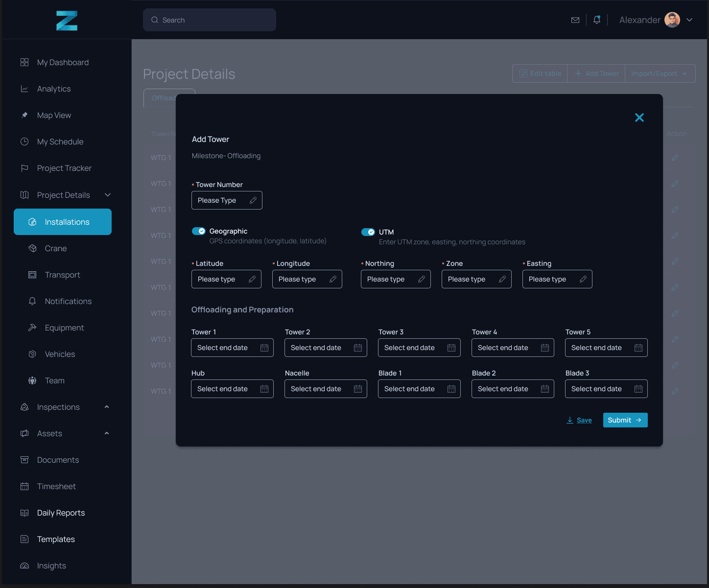Expand the user menu chevron beside Alexander
Screen dimensions: 709x588
pyautogui.click(x=689, y=20)
